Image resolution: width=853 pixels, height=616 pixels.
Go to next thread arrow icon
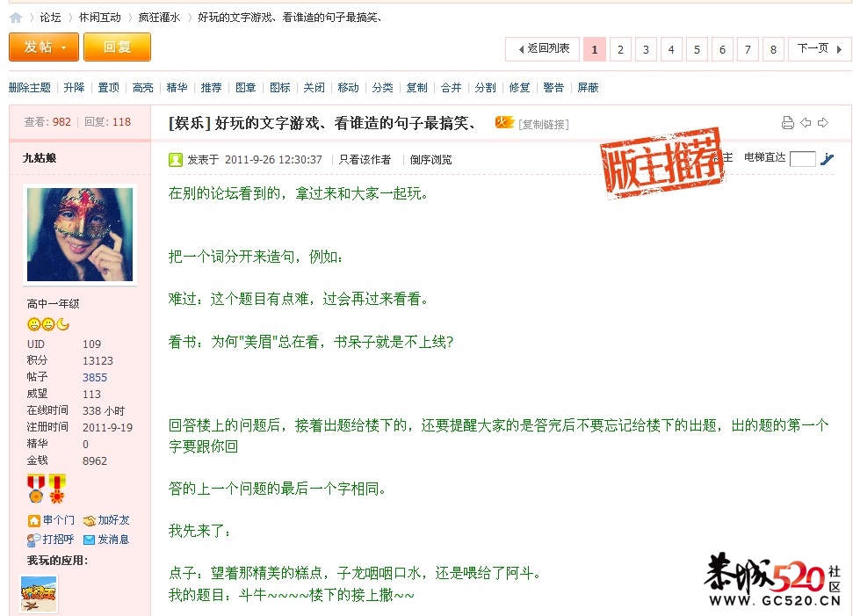[823, 123]
